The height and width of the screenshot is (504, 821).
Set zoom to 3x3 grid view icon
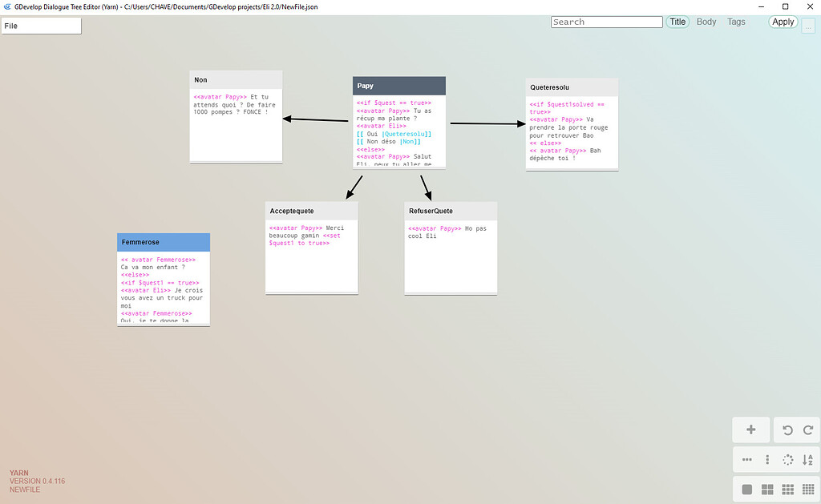[787, 490]
